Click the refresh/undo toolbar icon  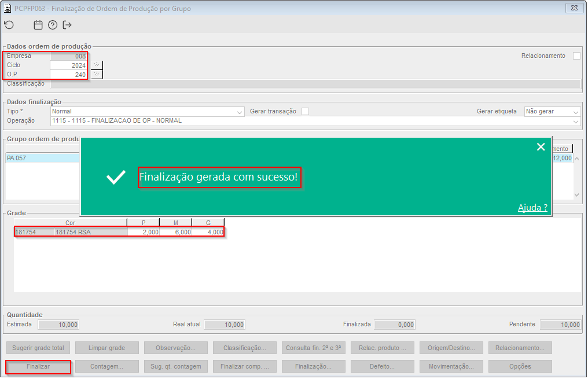coord(9,25)
